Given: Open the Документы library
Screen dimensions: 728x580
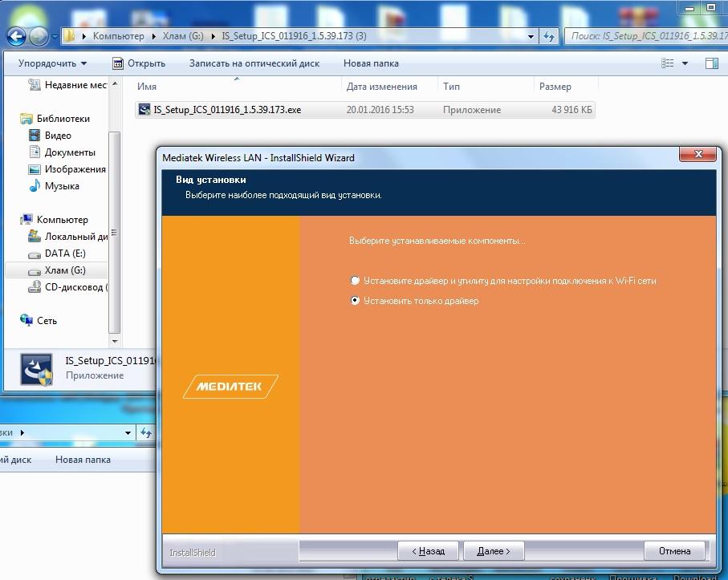Looking at the screenshot, I should 62,152.
